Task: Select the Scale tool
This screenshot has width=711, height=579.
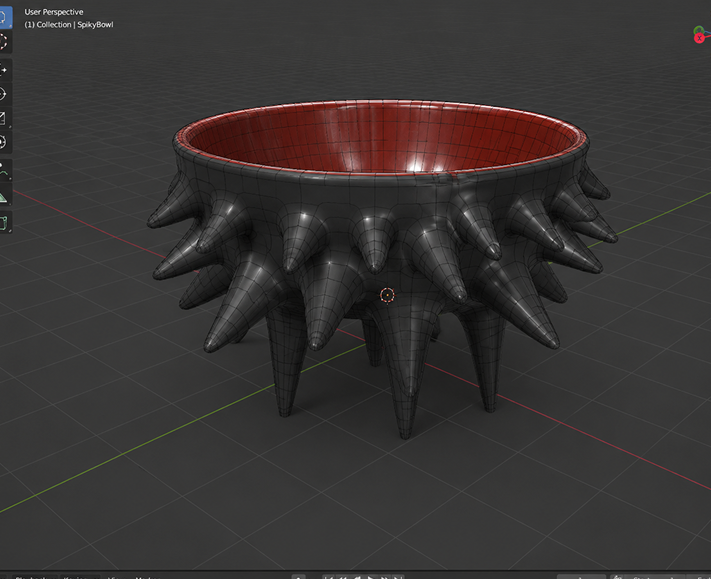Action: (x=4, y=118)
